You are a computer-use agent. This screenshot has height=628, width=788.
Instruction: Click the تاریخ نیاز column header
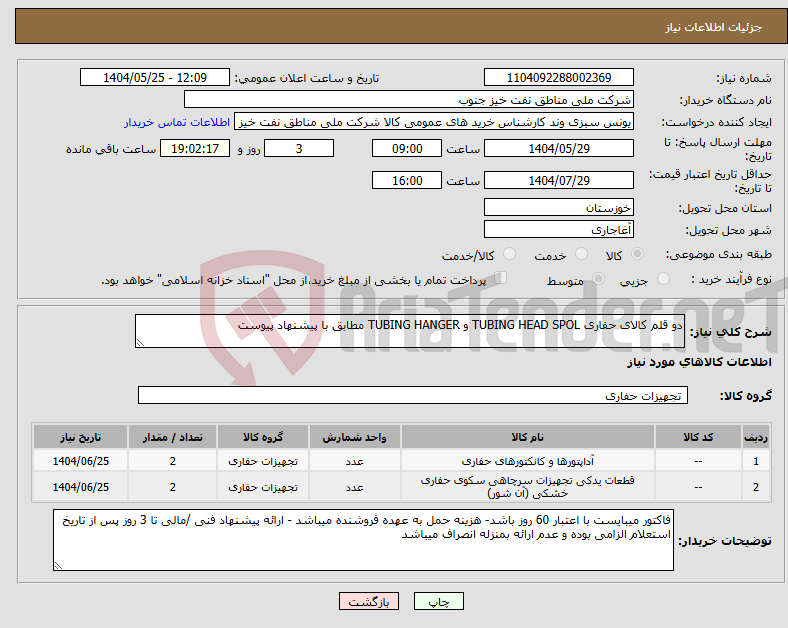(x=80, y=437)
